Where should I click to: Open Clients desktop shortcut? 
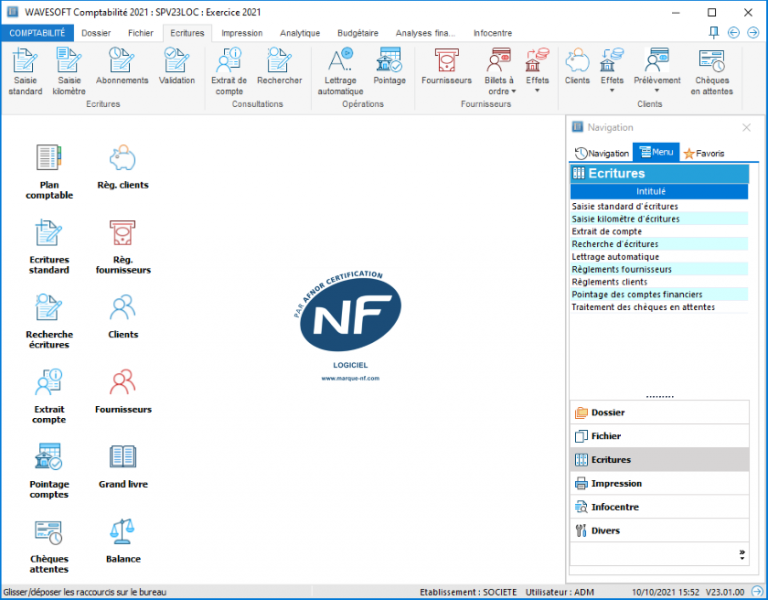point(123,317)
